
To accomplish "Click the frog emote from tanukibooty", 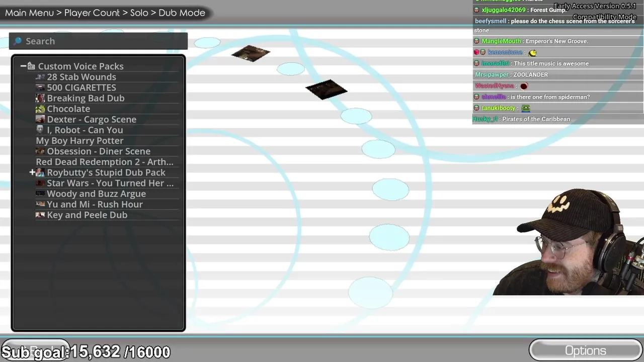I will [x=526, y=108].
